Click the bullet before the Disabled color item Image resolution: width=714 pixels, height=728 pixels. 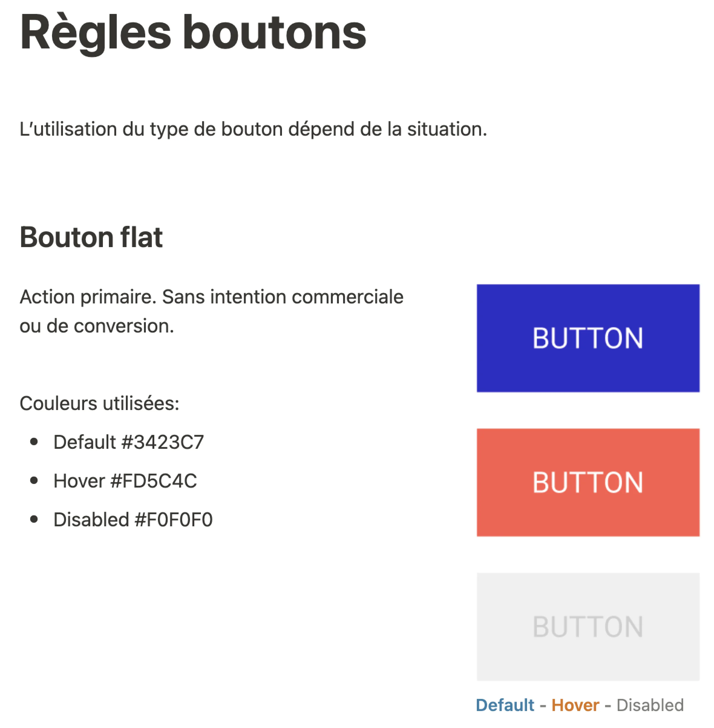[34, 519]
